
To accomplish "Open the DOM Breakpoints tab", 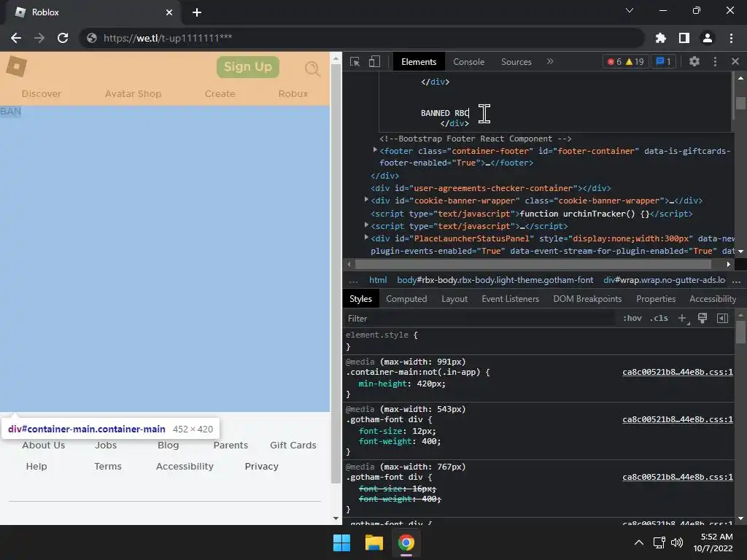I will click(x=587, y=299).
